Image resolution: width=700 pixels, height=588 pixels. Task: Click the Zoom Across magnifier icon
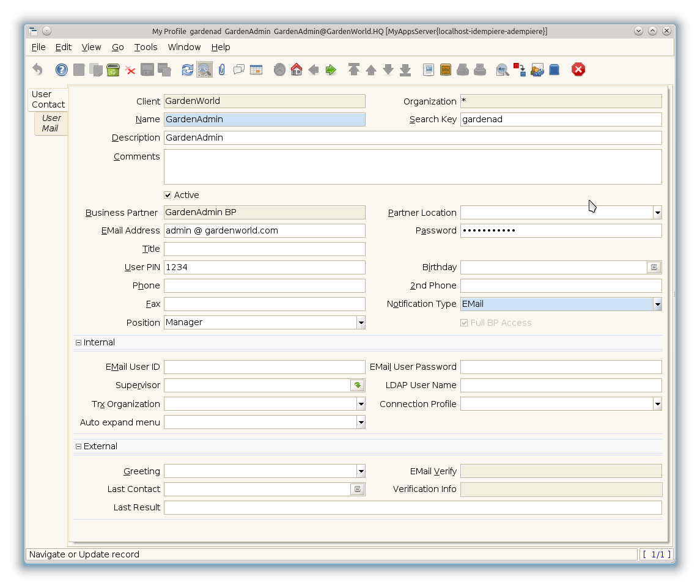click(x=503, y=70)
